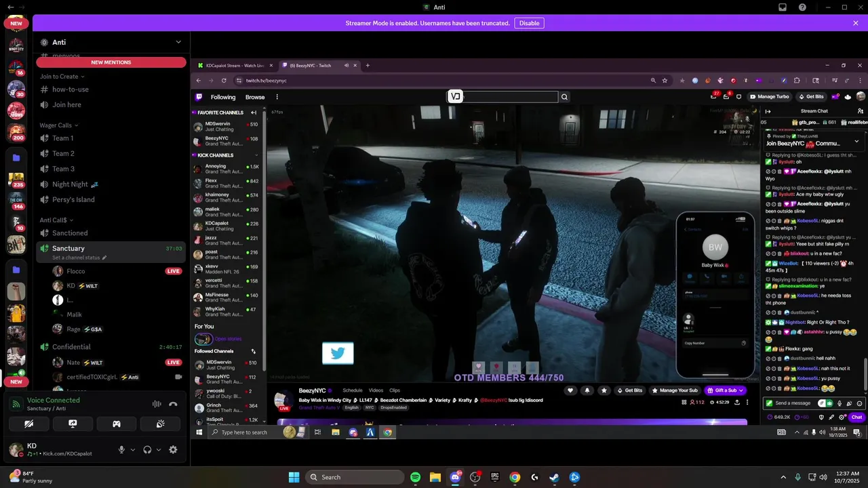Expand input device options next to microphone
The width and height of the screenshot is (868, 488).
pyautogui.click(x=132, y=450)
